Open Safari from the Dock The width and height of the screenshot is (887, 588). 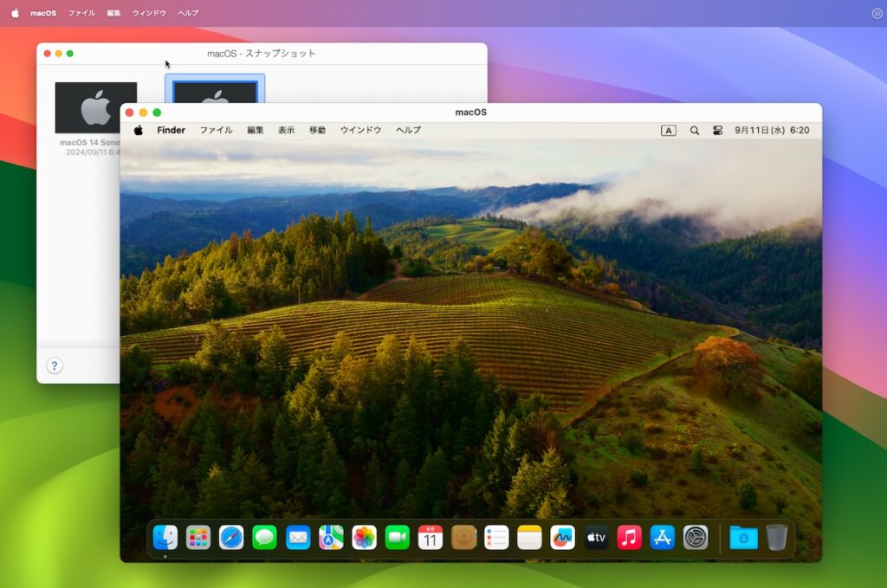(x=230, y=538)
